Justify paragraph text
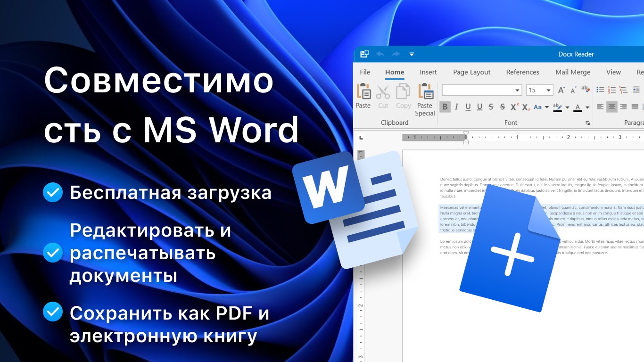 (635, 107)
